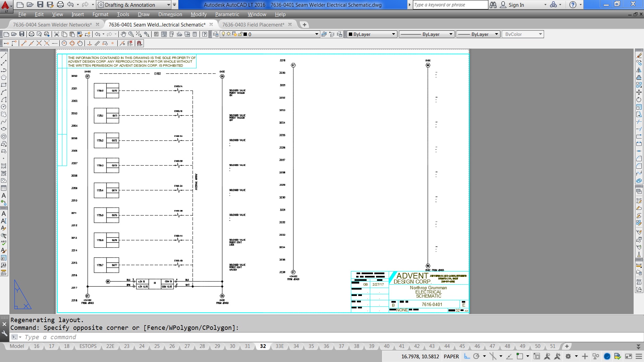
Task: Click the Pan tool in the Standard toolbar
Action: tap(123, 34)
